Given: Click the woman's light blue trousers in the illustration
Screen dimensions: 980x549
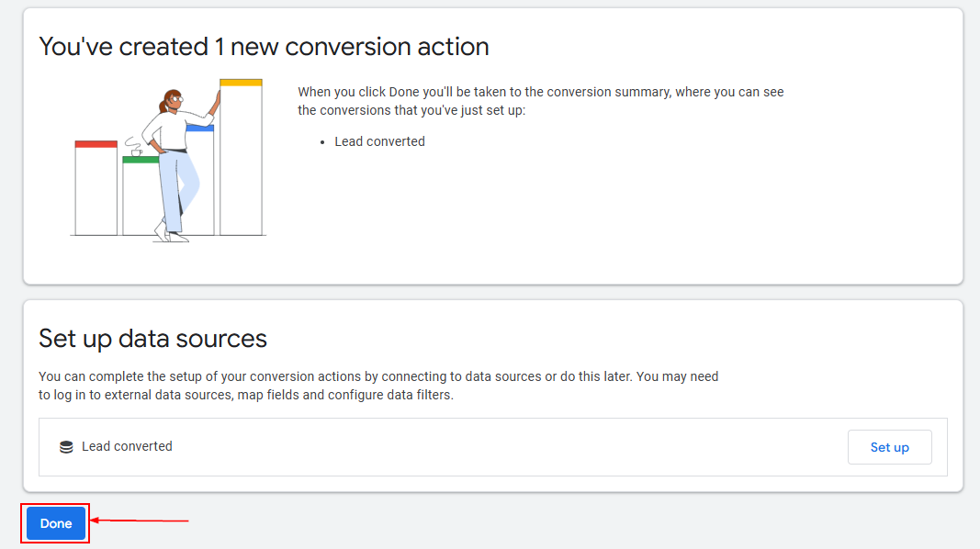Looking at the screenshot, I should click(x=176, y=188).
